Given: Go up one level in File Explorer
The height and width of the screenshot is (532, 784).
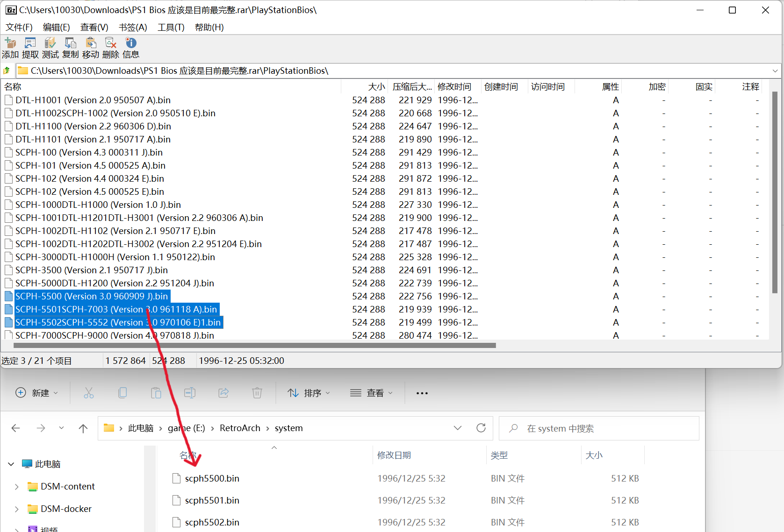Looking at the screenshot, I should (x=83, y=428).
